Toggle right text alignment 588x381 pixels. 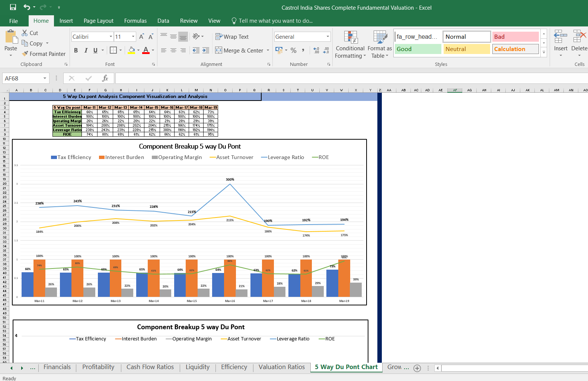[183, 50]
